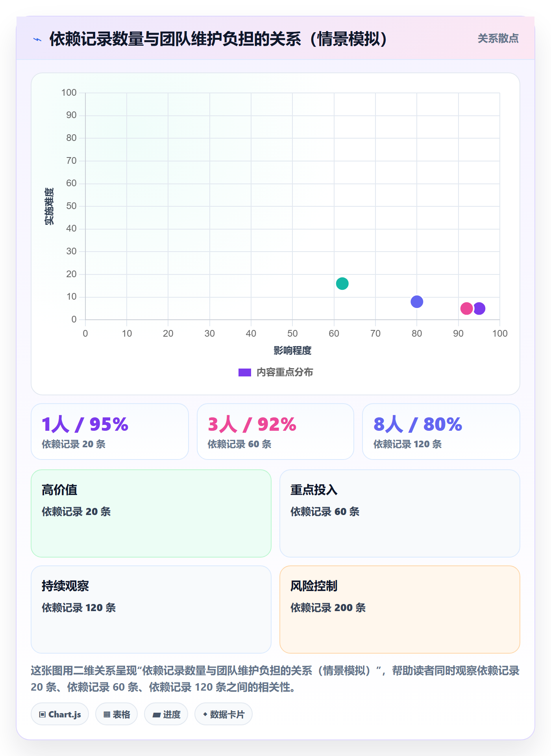Image resolution: width=551 pixels, height=756 pixels.
Task: Click the 持续观察 card heading
Action: tap(65, 586)
